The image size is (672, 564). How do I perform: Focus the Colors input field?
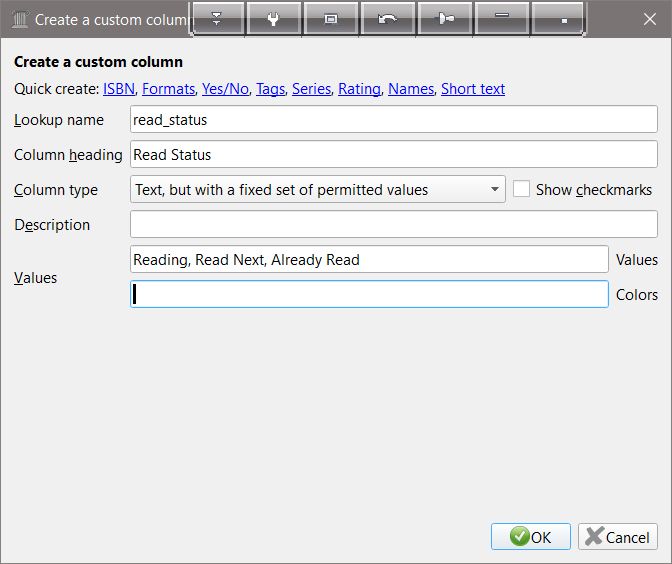[x=369, y=294]
